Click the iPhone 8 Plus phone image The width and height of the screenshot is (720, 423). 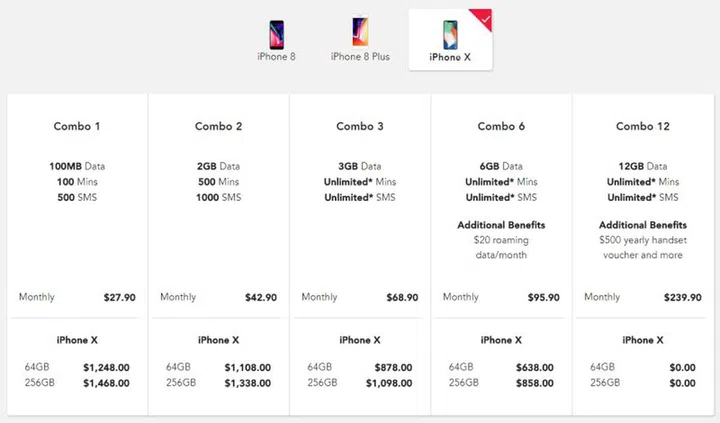pos(360,31)
